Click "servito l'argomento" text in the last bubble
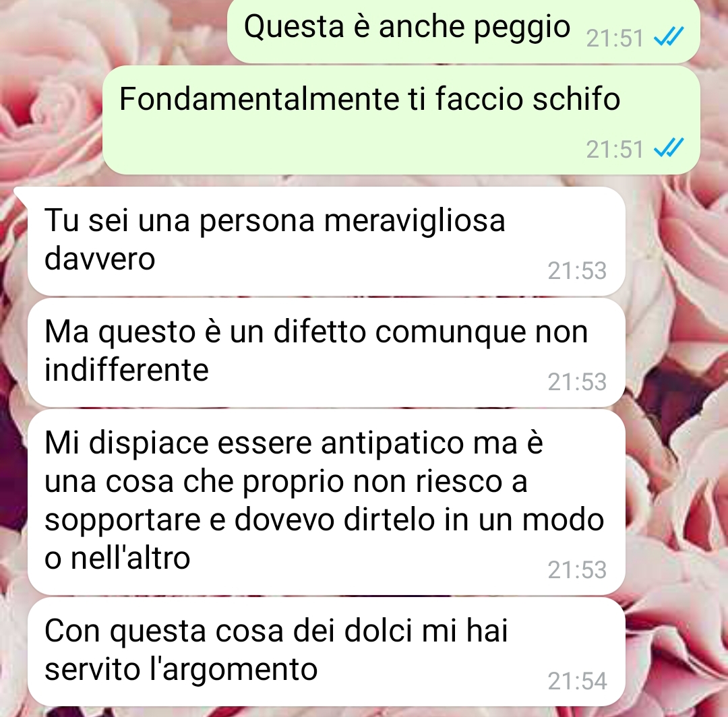Image resolution: width=728 pixels, height=717 pixels. (181, 670)
